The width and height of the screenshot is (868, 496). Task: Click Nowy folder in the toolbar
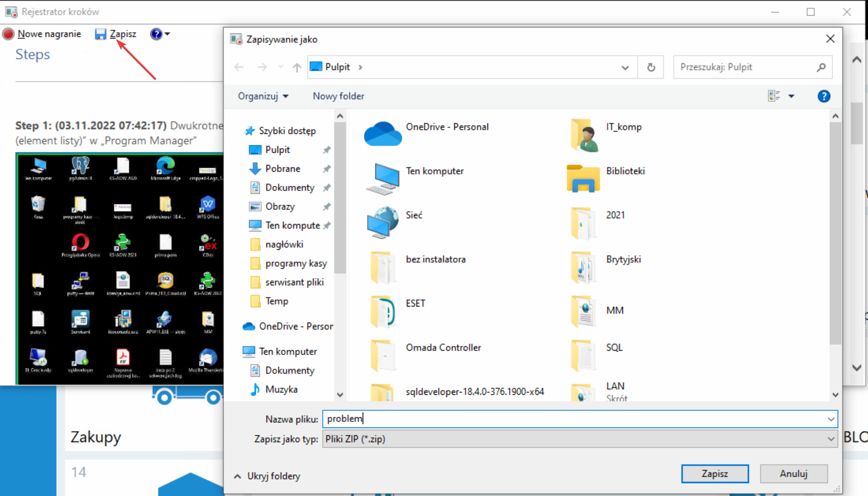[338, 96]
